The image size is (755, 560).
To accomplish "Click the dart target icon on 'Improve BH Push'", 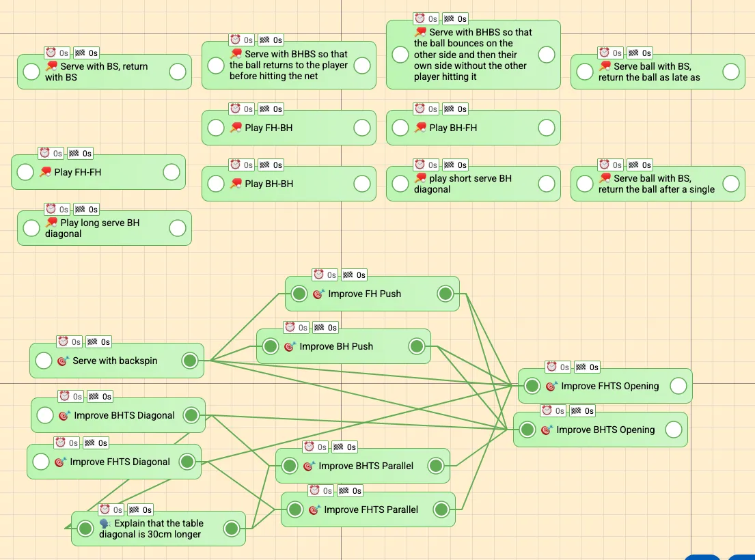I will pos(289,346).
